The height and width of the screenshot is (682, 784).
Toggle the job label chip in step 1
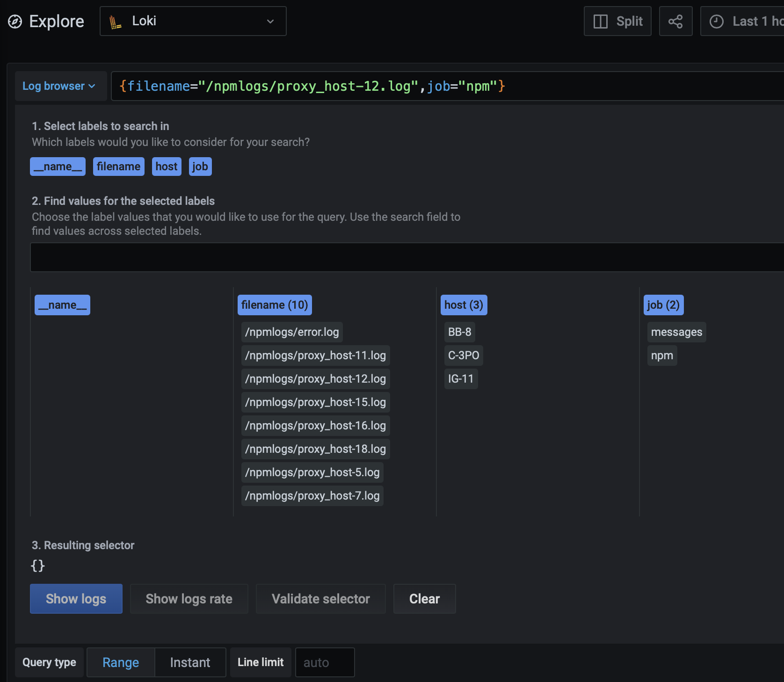[x=200, y=167]
